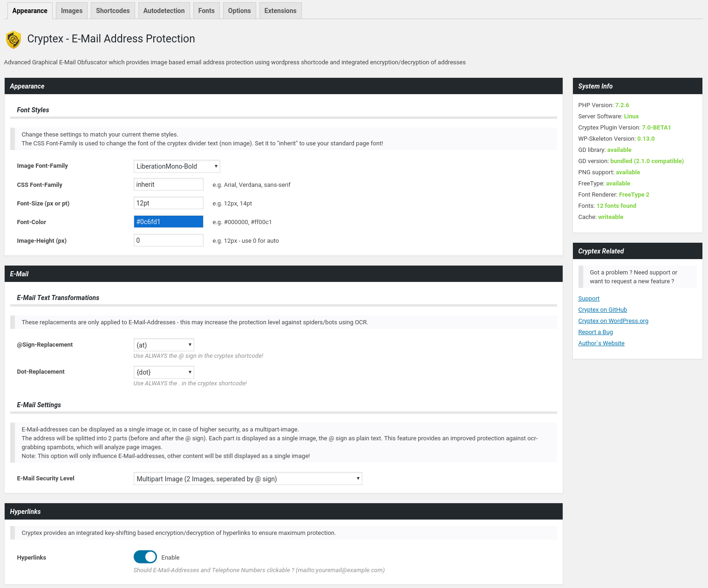Open the @Sign-Replacement dropdown
This screenshot has width=708, height=588.
(164, 345)
